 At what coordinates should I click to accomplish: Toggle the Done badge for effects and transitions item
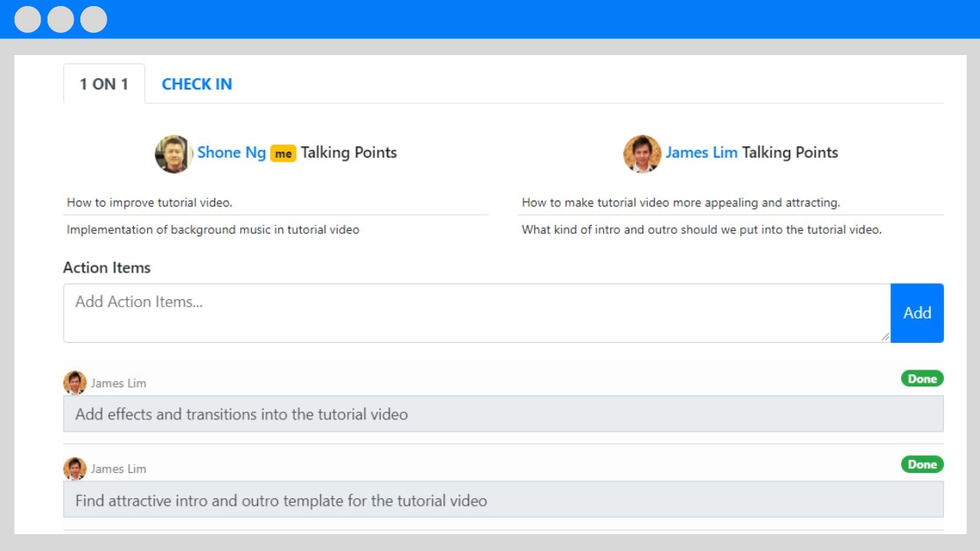click(923, 379)
